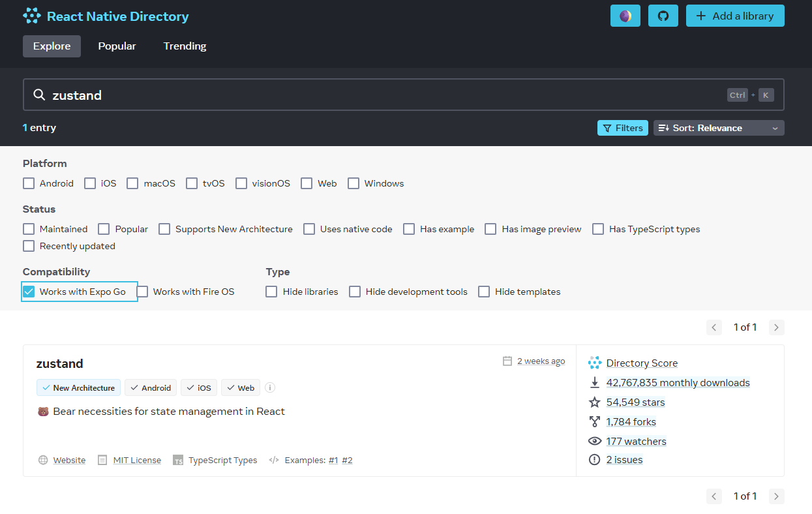Open example link #2

[347, 460]
